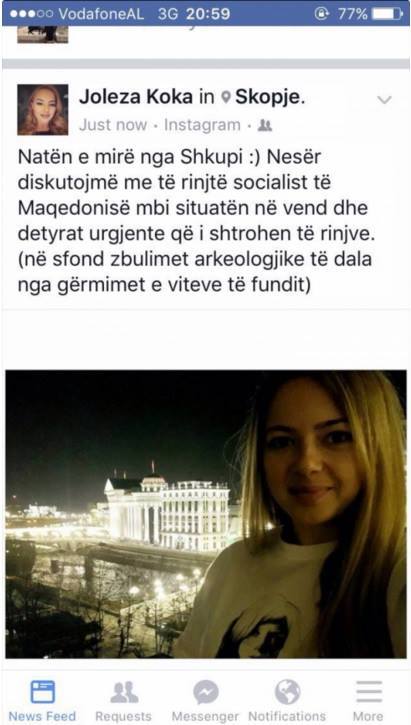Tap the battery indicator in status bar
411x725 pixels.
[x=387, y=14]
